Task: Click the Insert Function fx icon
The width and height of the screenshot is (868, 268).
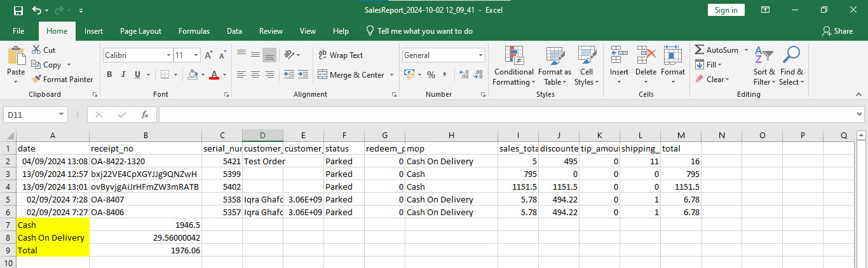Action: [145, 115]
